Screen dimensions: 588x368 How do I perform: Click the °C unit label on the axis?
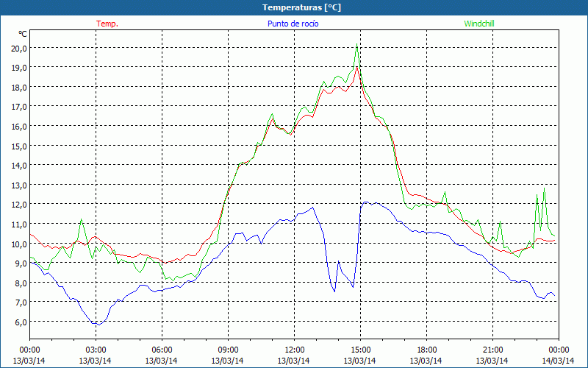pyautogui.click(x=23, y=34)
